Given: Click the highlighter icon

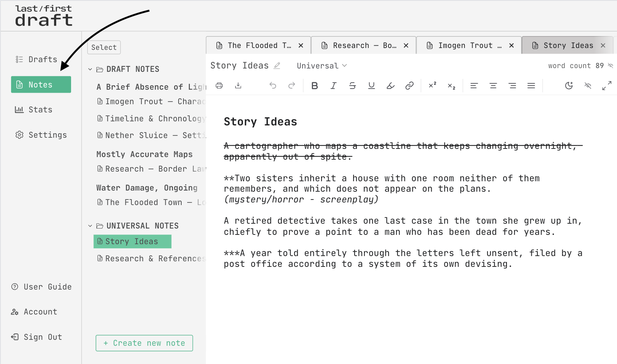Looking at the screenshot, I should [x=390, y=86].
